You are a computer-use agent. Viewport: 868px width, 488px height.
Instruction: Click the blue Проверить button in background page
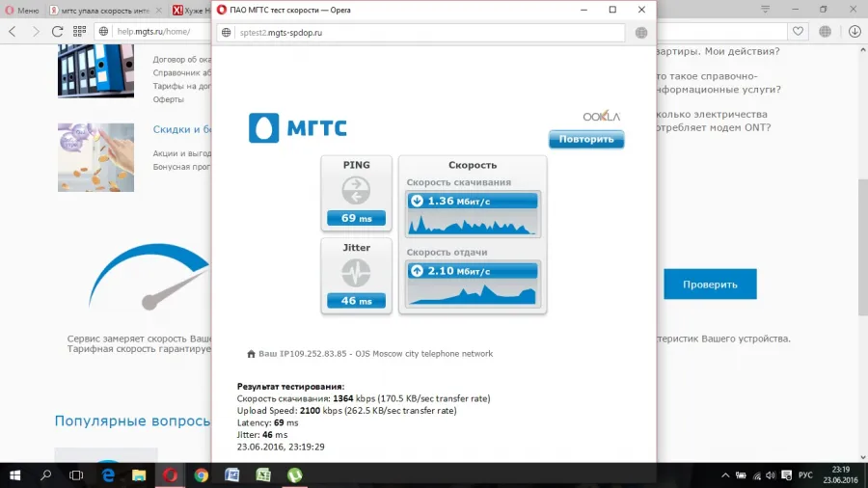click(x=710, y=285)
